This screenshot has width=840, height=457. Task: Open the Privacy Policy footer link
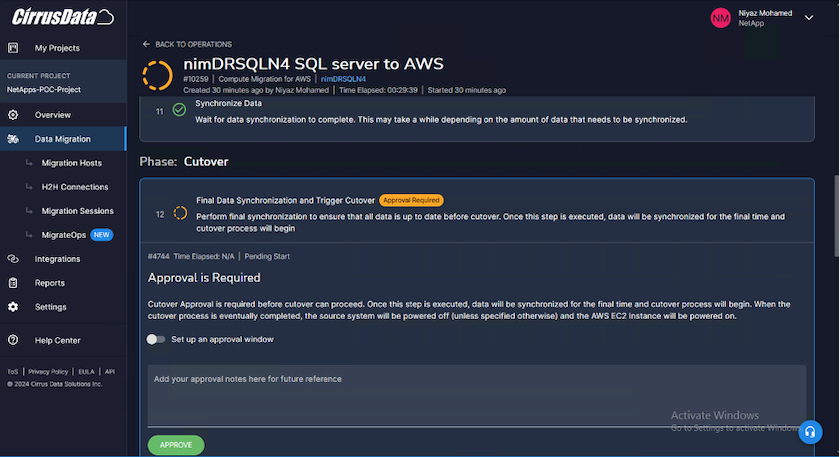(48, 371)
